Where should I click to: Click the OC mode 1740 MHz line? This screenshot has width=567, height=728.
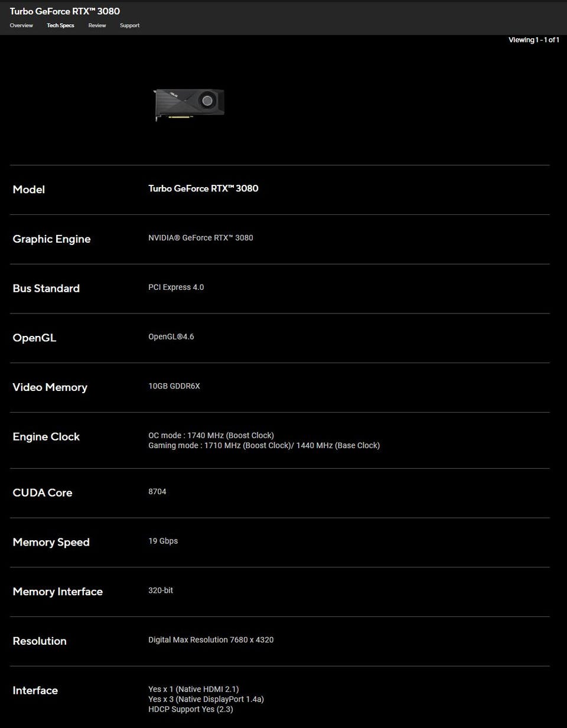tap(211, 435)
